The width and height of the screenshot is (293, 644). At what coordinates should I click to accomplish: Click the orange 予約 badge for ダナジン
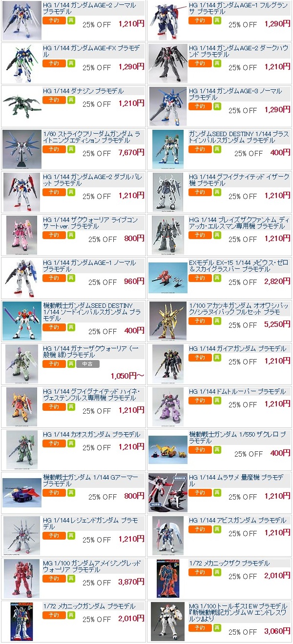click(x=54, y=100)
